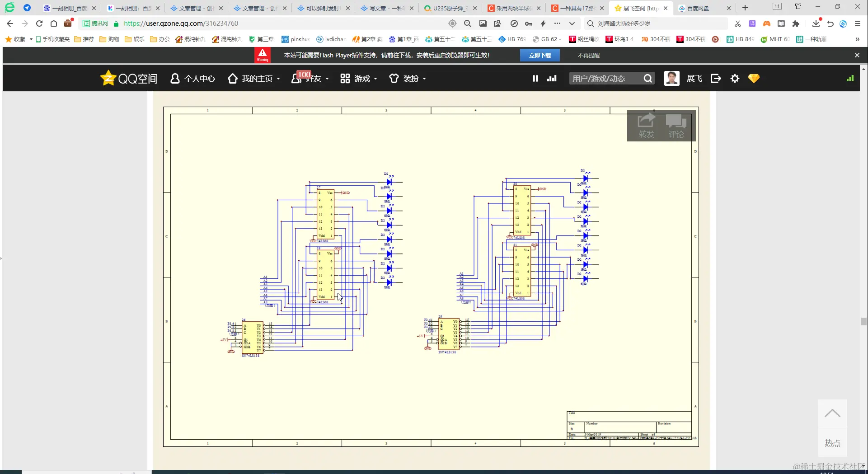Open the browser home page
The height and width of the screenshot is (474, 868).
pos(54,23)
